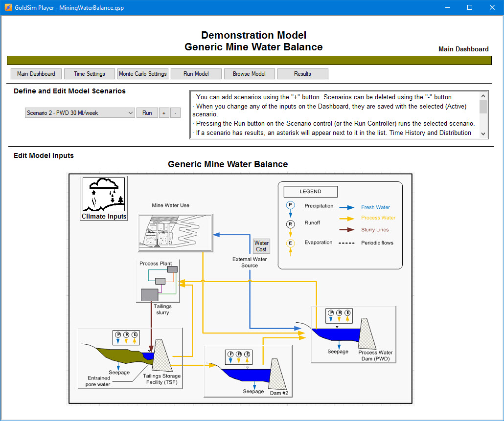Add a new scenario with the plus button
The image size is (504, 421).
(164, 112)
